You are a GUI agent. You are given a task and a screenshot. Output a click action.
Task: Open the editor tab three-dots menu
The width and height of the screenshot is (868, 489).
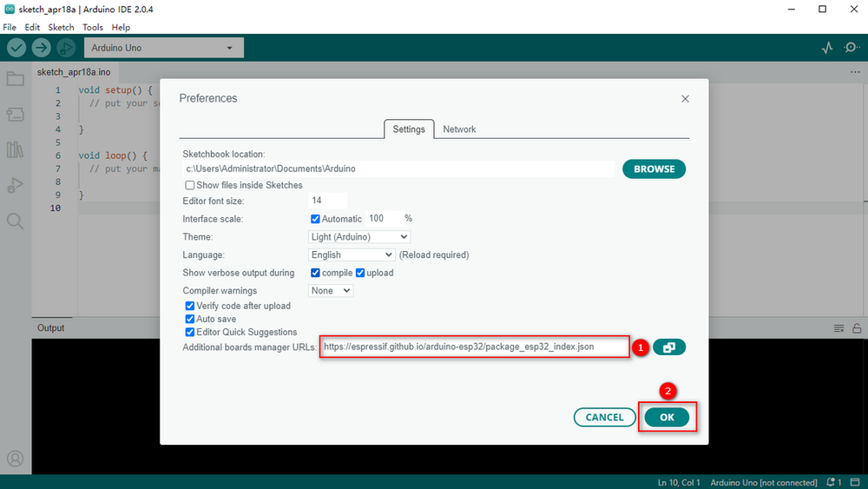pos(855,72)
